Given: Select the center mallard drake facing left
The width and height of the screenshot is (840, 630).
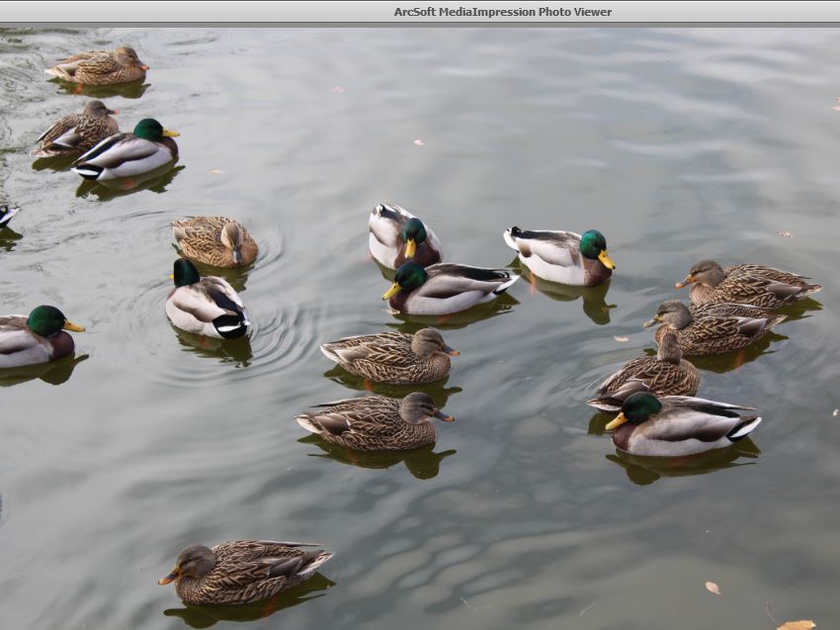Looking at the screenshot, I should click(x=448, y=287).
